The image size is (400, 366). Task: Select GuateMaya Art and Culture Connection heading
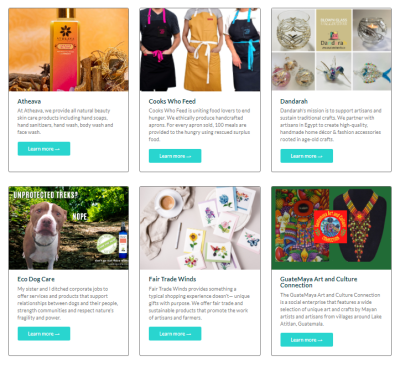[319, 282]
